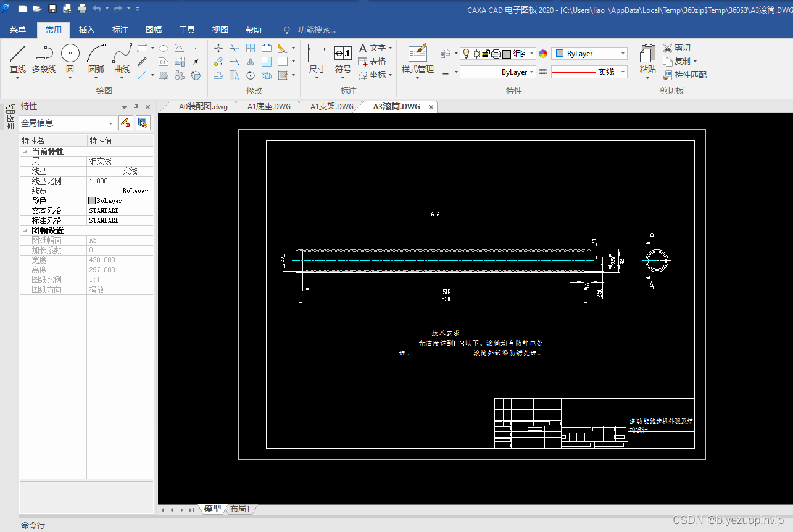Screen dimensions: 793x532
Task: Select the move tool in 修改
Action: point(218,48)
